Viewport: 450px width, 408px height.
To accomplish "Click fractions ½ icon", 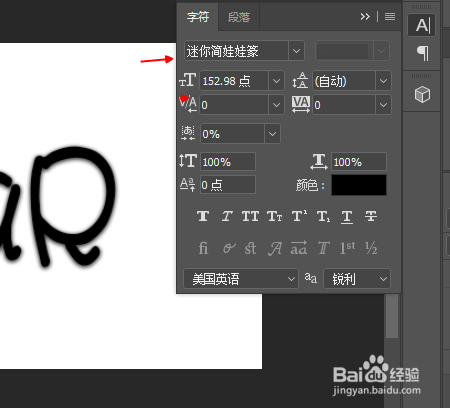I will coord(371,248).
